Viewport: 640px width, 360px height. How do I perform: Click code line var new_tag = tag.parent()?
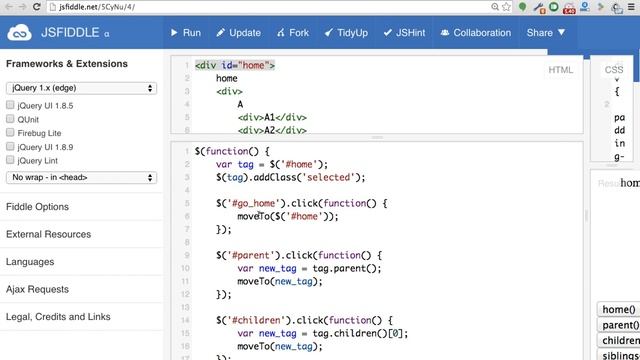coord(309,269)
